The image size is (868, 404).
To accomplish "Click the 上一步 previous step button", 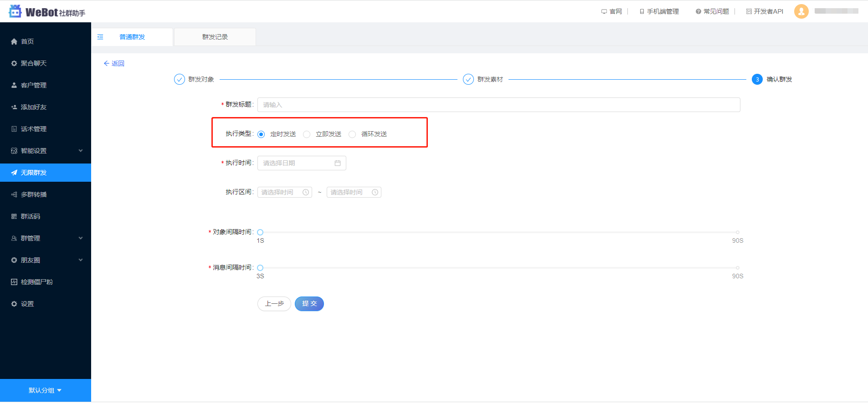I will pyautogui.click(x=274, y=304).
